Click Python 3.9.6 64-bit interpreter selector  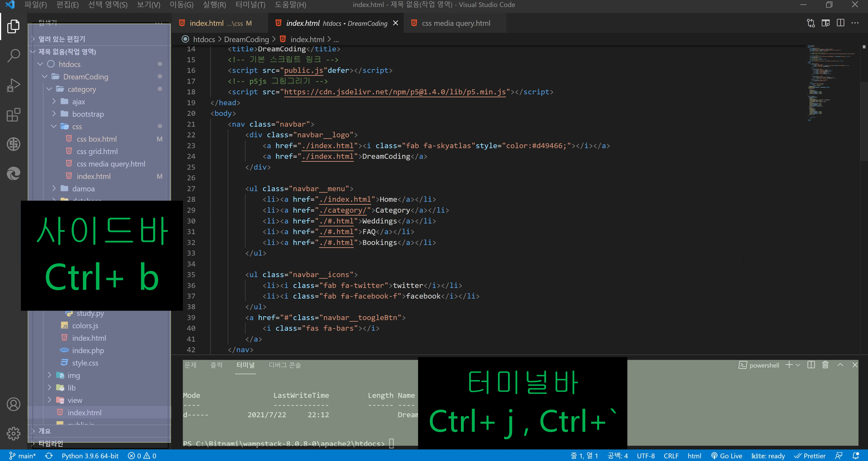coord(90,456)
